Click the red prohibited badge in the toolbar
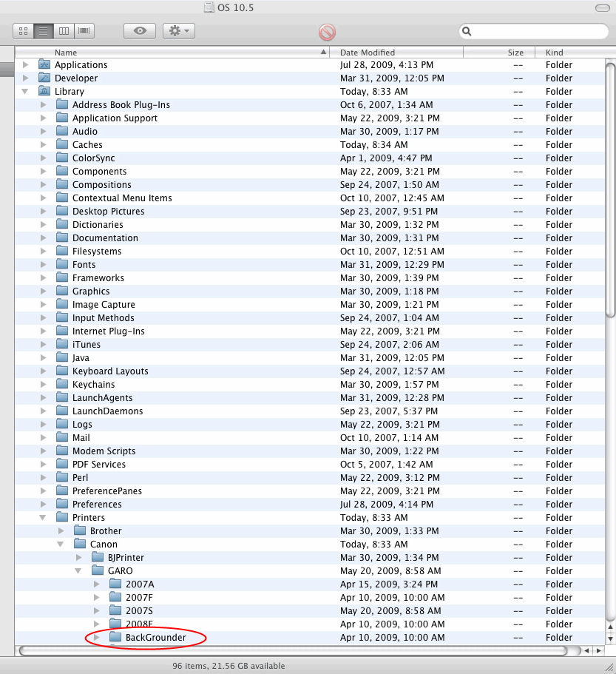This screenshot has width=616, height=674. click(x=326, y=33)
